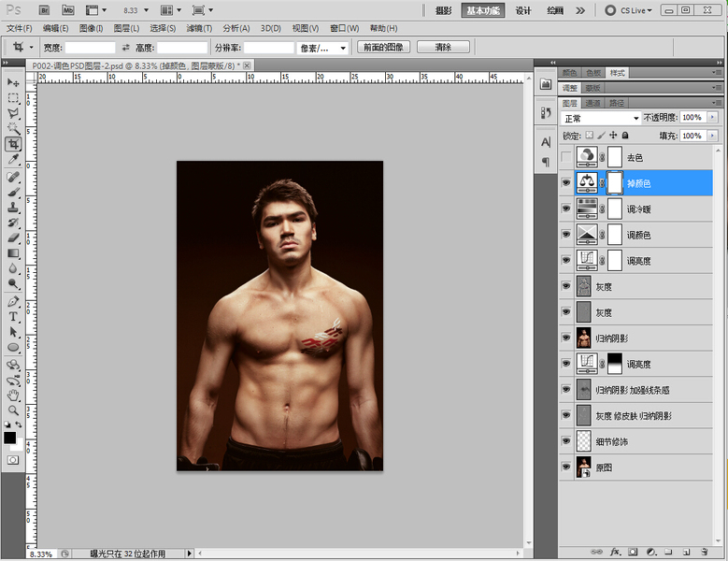Select the Hand tool
Viewport: 728px width, 561px height.
pos(13,396)
